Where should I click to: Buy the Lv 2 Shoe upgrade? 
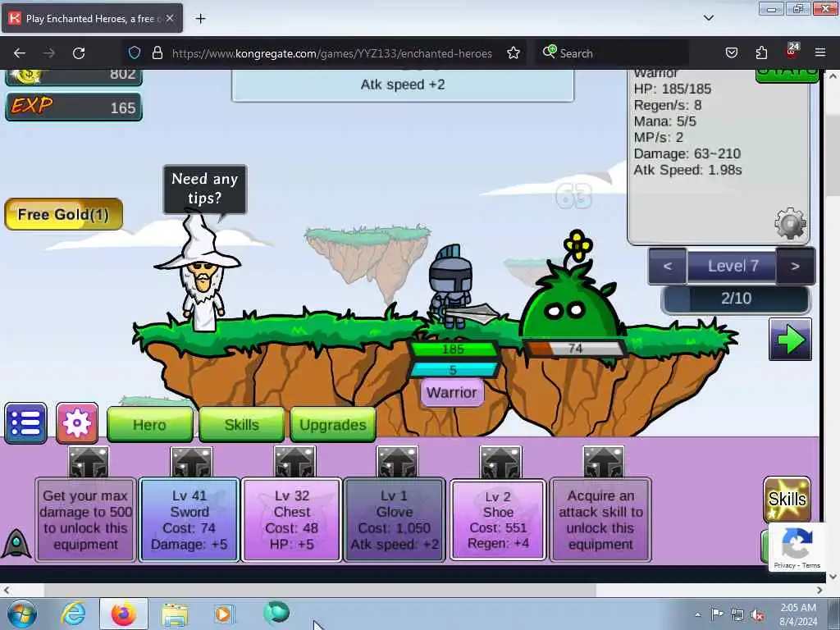(x=498, y=519)
